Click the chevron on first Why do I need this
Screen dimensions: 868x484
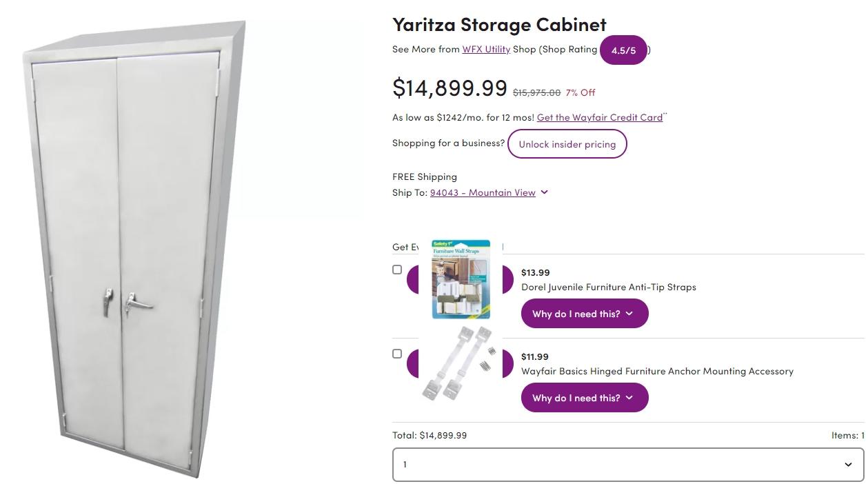(x=628, y=313)
